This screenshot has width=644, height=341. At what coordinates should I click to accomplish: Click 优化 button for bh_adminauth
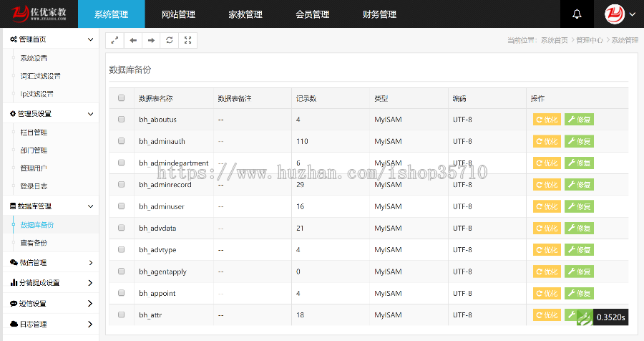pyautogui.click(x=547, y=142)
